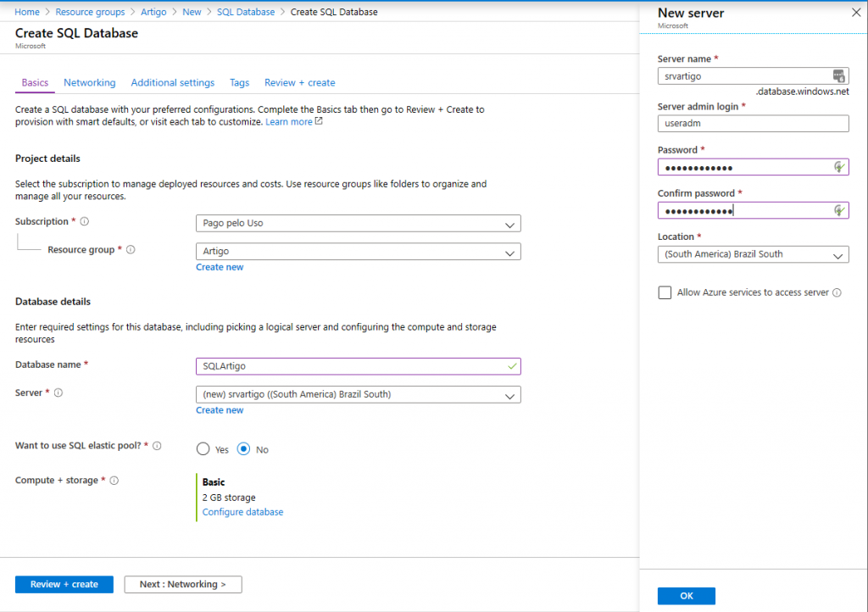The image size is (868, 612).
Task: Click reveal icon in Confirm password field
Action: pos(839,210)
